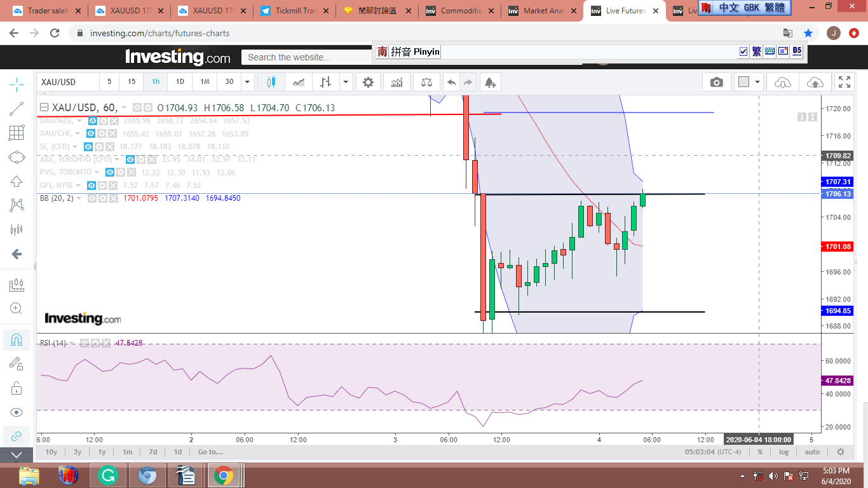Set chart range to 7d

pos(153,452)
